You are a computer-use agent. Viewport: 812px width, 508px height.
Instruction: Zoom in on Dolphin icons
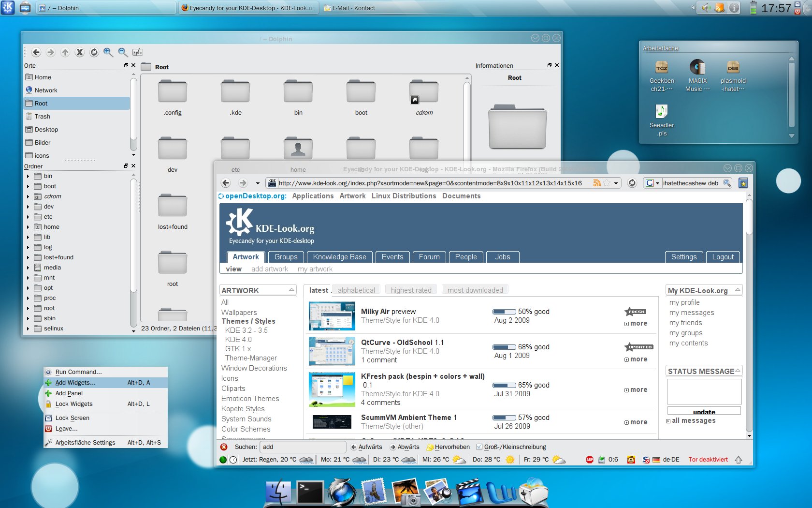[108, 52]
